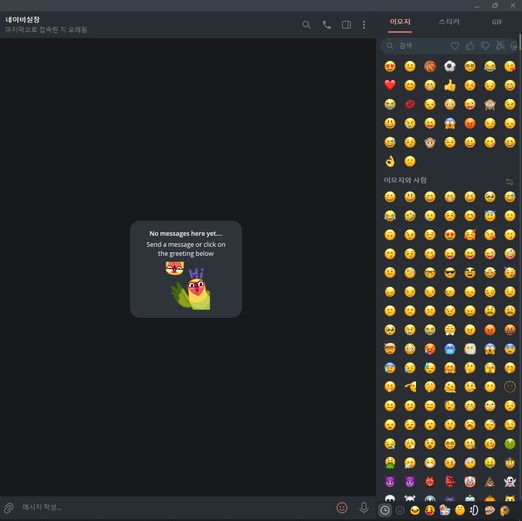Filter emoji by the heart category icon
Screen dimensions: 522x521
(x=455, y=46)
